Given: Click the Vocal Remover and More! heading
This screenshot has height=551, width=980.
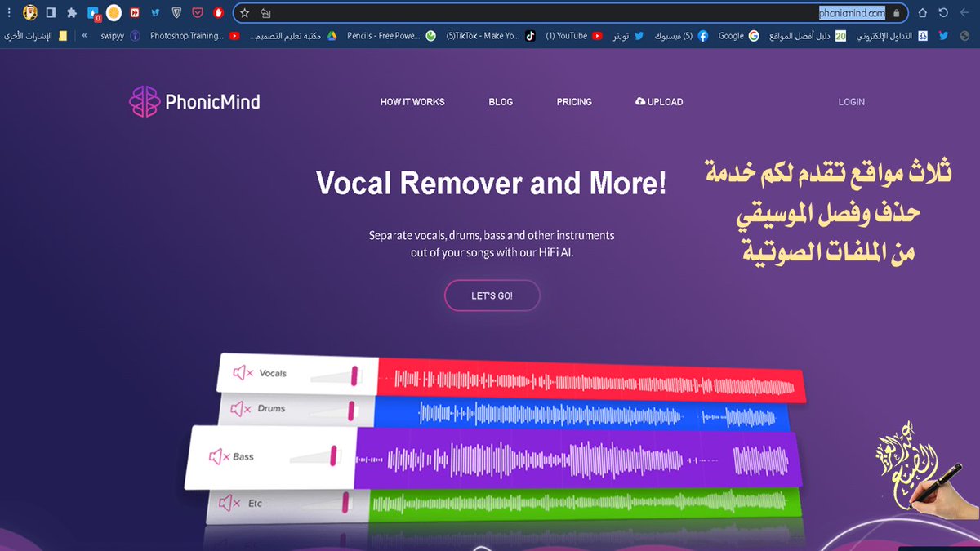Looking at the screenshot, I should click(491, 183).
